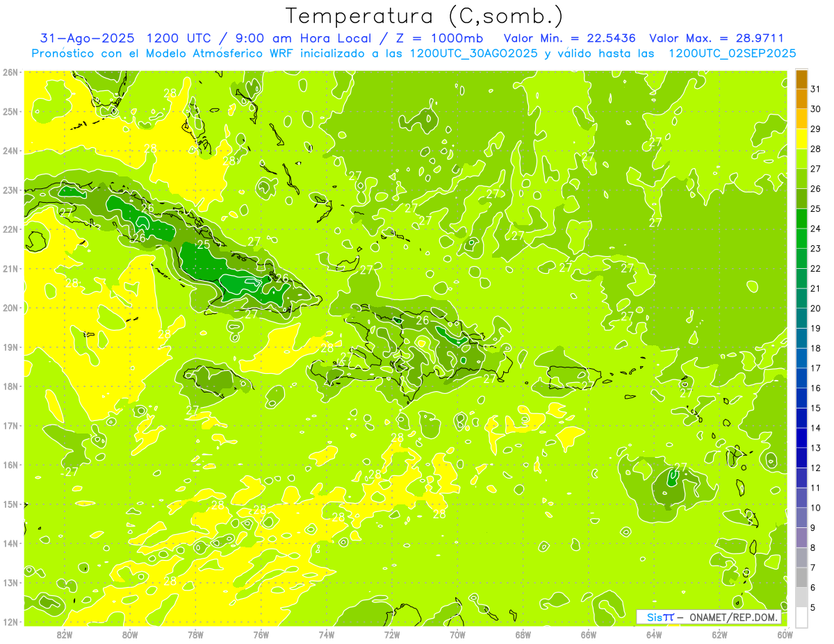Click the longitude label "82W"
834x644 pixels.
(65, 634)
